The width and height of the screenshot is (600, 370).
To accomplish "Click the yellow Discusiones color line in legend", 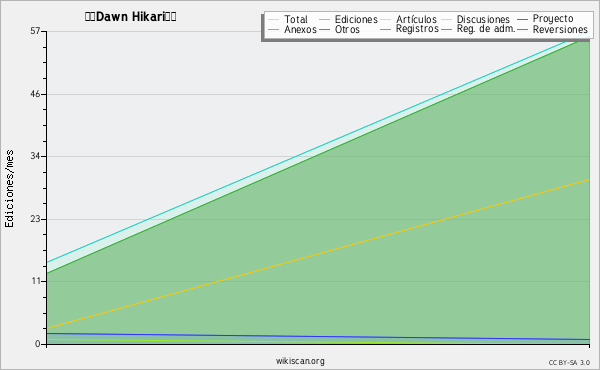I will [x=447, y=20].
